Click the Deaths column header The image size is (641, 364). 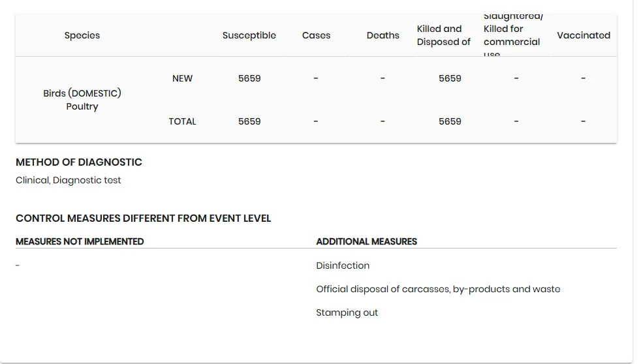point(383,35)
